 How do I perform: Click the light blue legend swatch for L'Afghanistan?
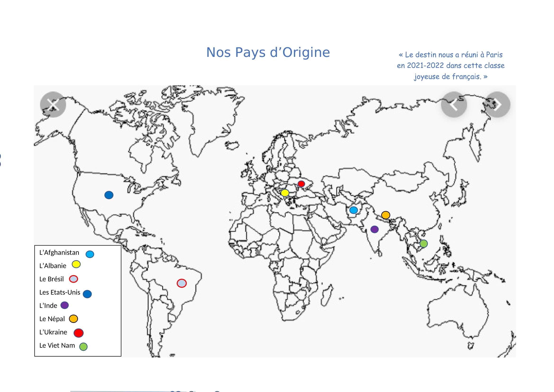point(90,254)
